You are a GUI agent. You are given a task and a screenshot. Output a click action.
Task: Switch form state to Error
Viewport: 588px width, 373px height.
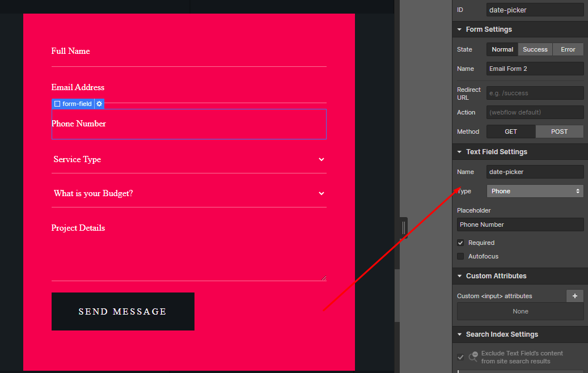pyautogui.click(x=568, y=49)
